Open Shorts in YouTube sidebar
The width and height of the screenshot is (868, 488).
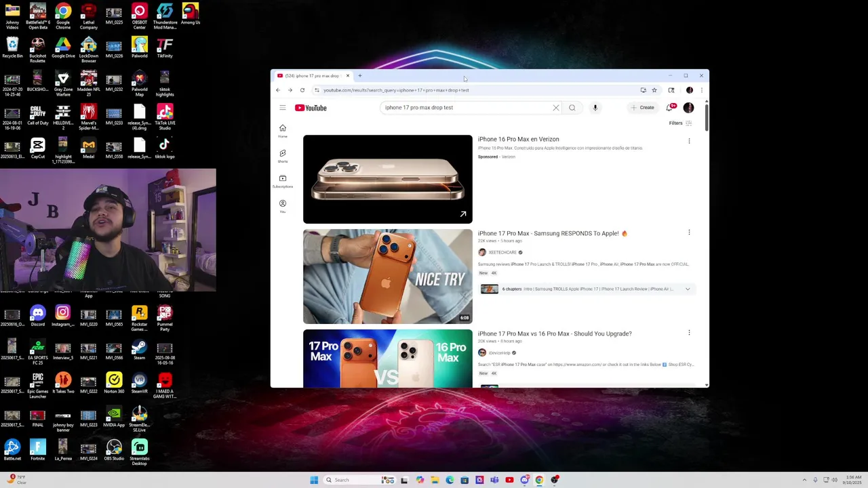(283, 156)
